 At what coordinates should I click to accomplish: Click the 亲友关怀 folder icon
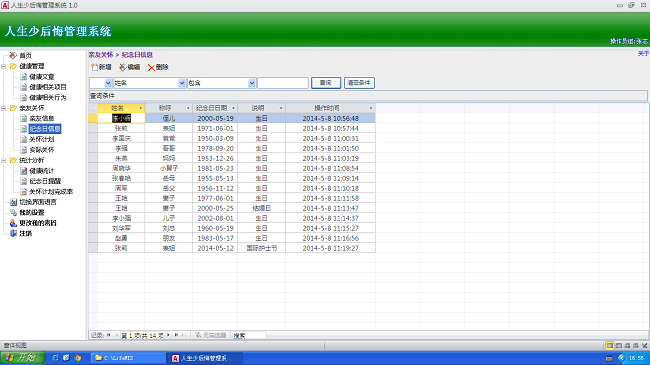click(x=13, y=108)
